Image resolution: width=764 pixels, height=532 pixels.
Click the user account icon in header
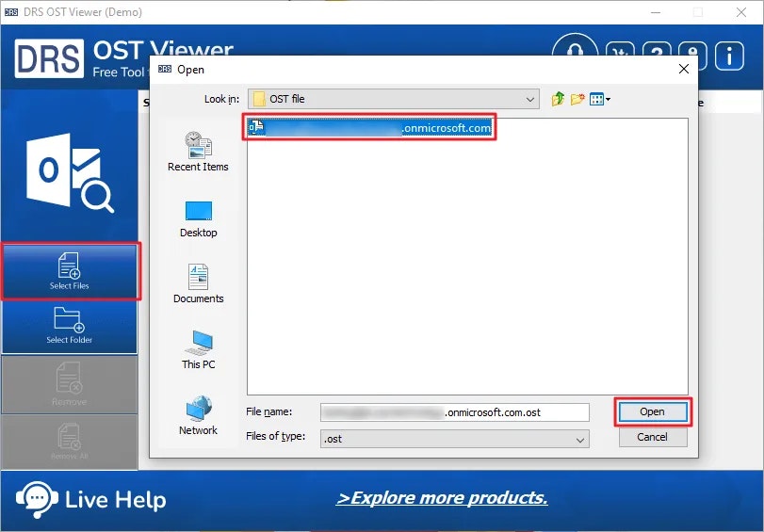[x=692, y=55]
